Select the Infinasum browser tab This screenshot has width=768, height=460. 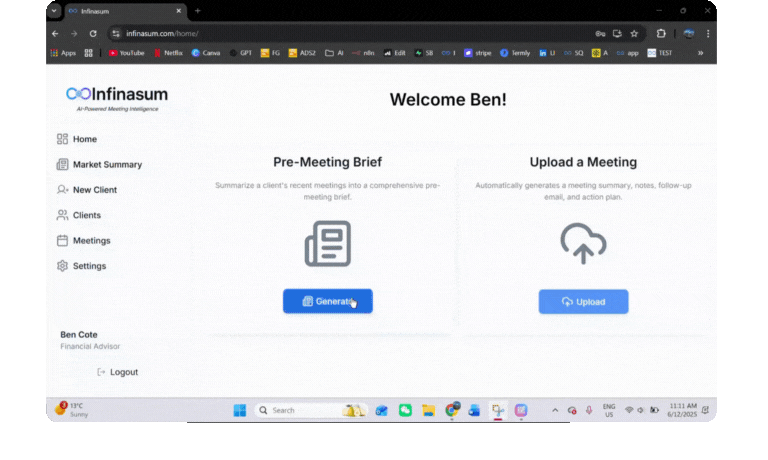(x=125, y=11)
